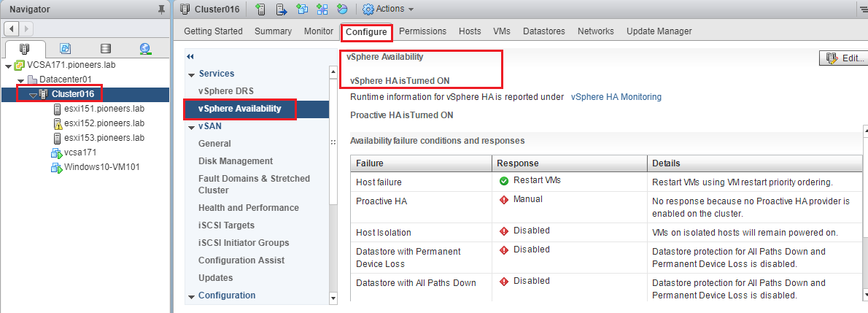Open vSAN Updates settings

215,278
